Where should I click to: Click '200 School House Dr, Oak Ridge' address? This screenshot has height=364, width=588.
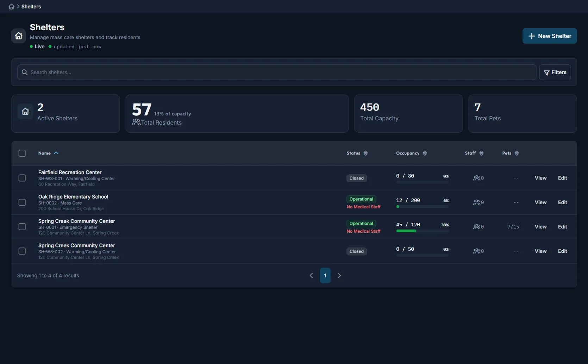[71, 209]
